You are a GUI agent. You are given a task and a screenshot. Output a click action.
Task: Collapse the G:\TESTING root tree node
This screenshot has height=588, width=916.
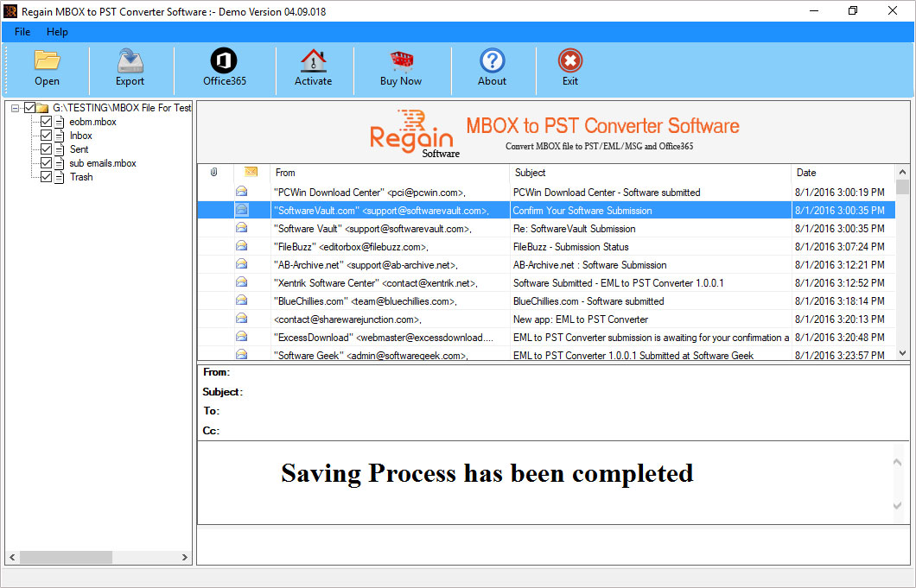click(16, 108)
